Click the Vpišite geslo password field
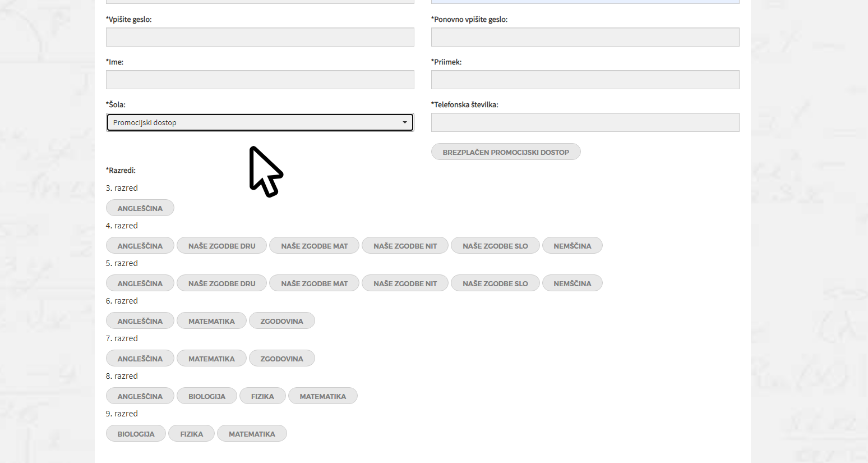The width and height of the screenshot is (868, 463). (260, 37)
